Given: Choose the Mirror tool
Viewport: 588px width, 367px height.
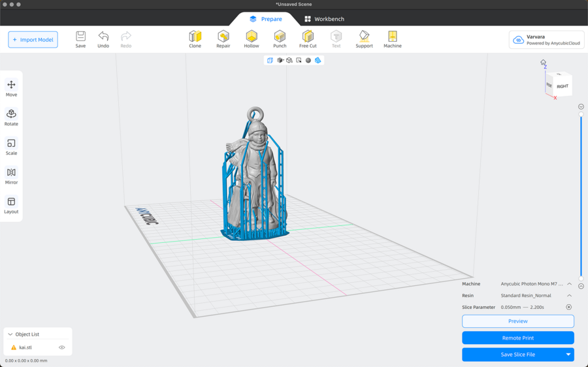Looking at the screenshot, I should coord(11,176).
